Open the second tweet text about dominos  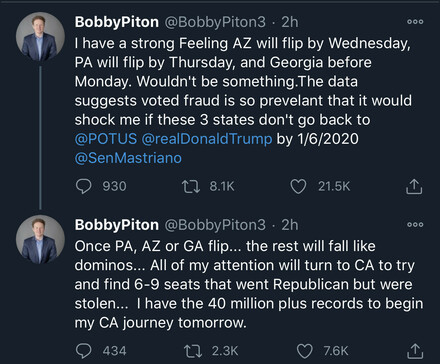click(x=249, y=284)
